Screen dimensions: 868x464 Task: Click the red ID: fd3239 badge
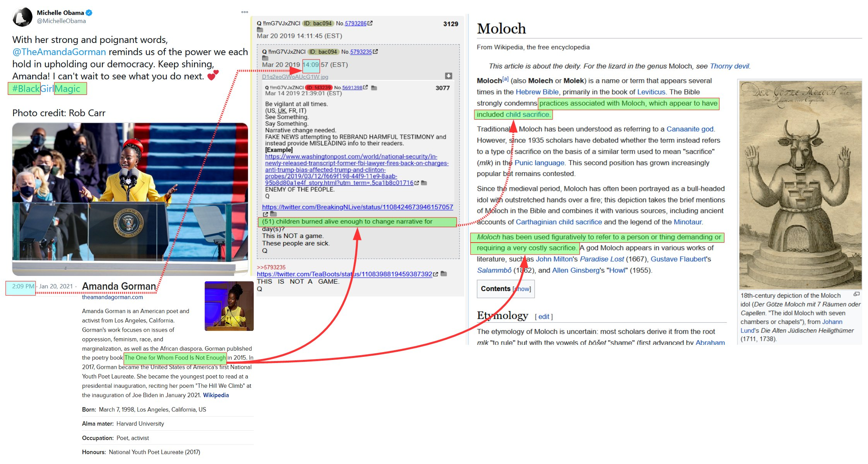pyautogui.click(x=319, y=87)
